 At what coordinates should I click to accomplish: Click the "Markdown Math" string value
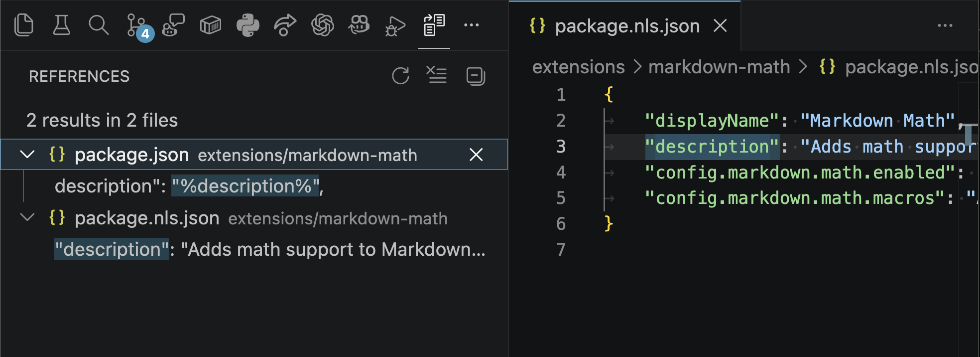click(x=877, y=121)
